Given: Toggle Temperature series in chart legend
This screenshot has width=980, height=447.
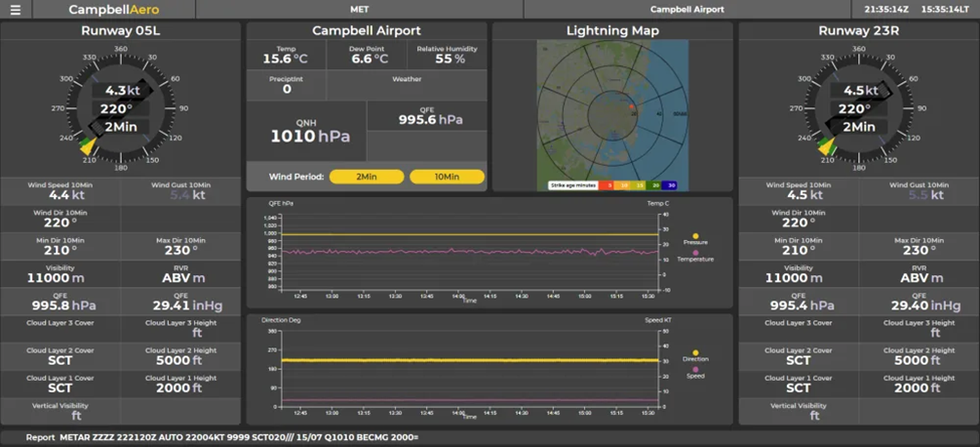Looking at the screenshot, I should [x=695, y=255].
